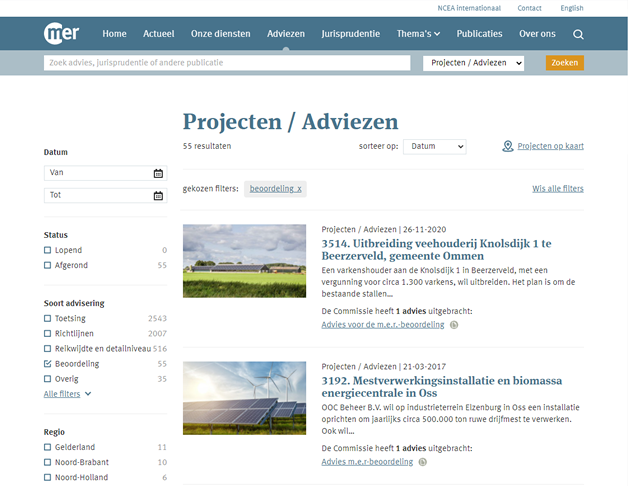Open the sorteer op Datum dropdown
The image size is (628, 486).
click(x=435, y=147)
